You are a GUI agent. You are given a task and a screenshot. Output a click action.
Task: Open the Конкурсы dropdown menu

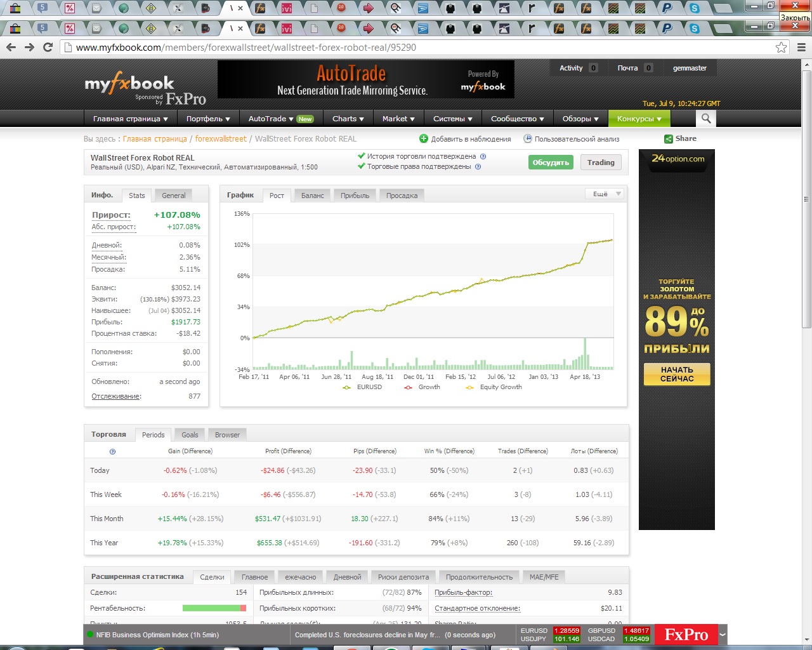(x=639, y=119)
